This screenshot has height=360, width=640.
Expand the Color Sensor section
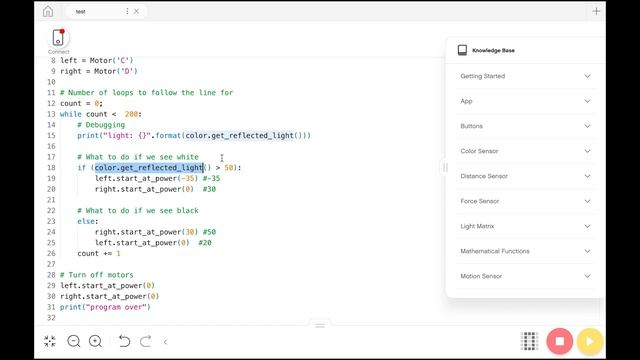525,151
